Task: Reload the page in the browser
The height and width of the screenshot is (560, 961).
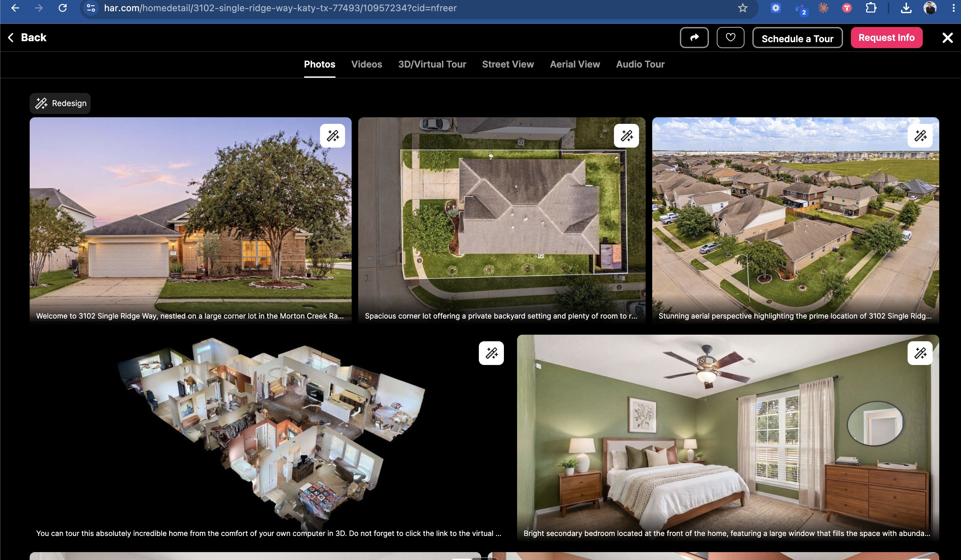Action: [x=63, y=8]
